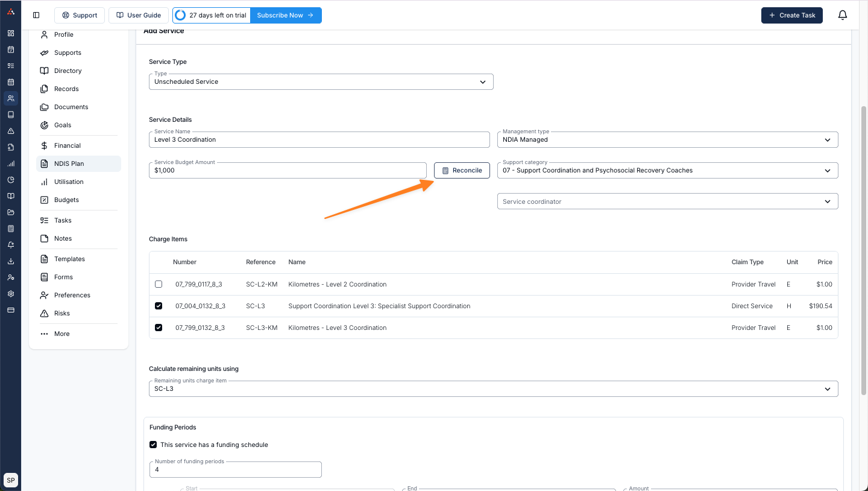
Task: Click the SP user avatar
Action: 11,480
